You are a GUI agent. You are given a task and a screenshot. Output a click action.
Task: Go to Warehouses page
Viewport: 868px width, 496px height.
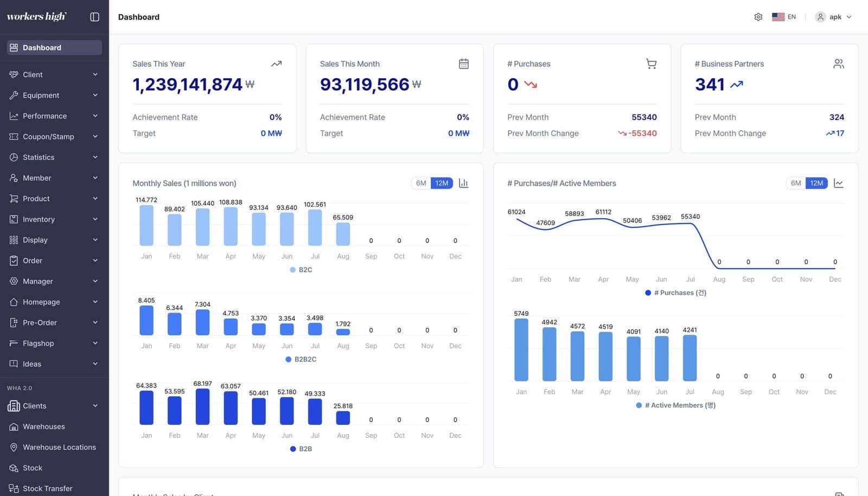click(54, 427)
